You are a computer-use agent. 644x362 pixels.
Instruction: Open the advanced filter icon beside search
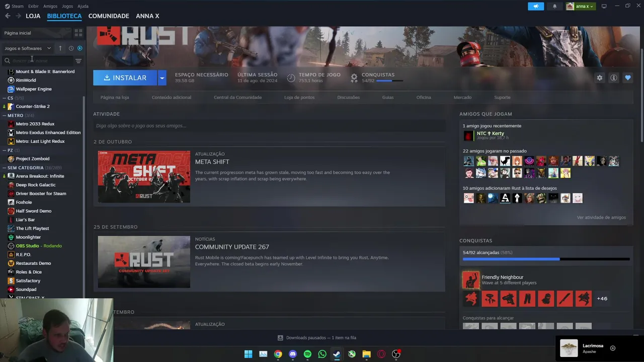pyautogui.click(x=78, y=61)
